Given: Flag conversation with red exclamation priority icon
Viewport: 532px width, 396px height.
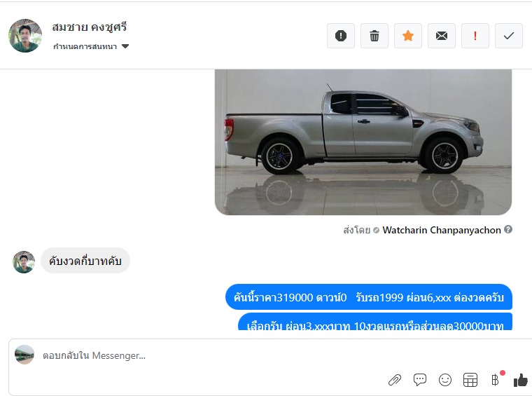Looking at the screenshot, I should (x=475, y=36).
